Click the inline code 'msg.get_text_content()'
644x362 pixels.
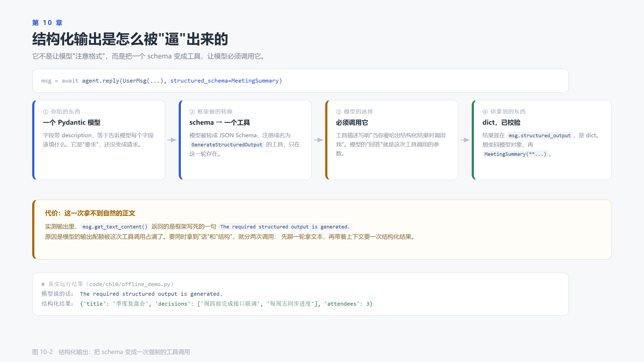click(115, 227)
